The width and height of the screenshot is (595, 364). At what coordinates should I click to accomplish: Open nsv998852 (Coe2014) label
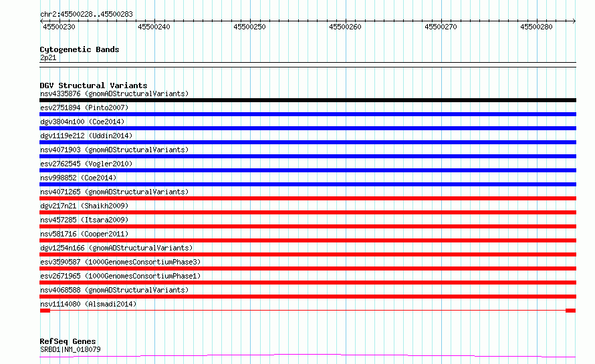[x=78, y=178]
